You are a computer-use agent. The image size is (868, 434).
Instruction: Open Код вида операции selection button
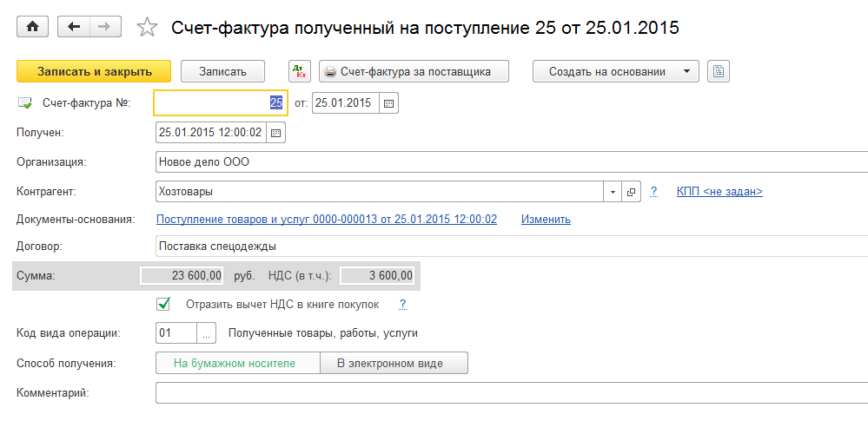click(x=206, y=333)
